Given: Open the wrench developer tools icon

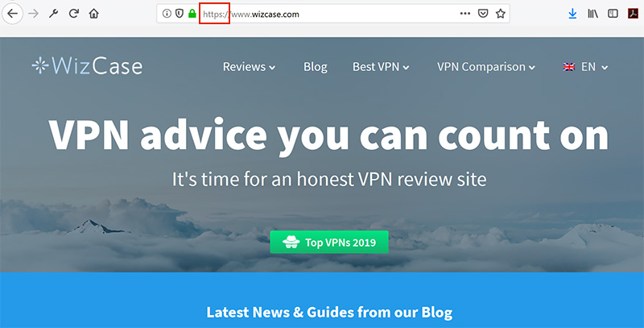Looking at the screenshot, I should pos(53,14).
